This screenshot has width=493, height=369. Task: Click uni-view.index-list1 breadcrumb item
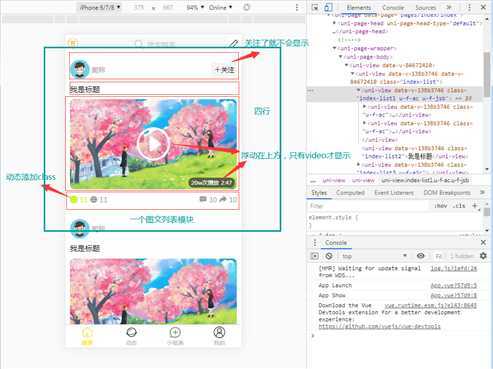click(x=425, y=180)
